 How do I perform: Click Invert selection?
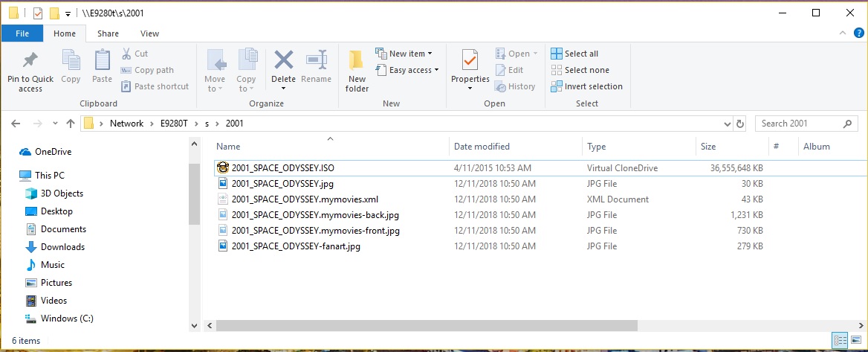(587, 86)
